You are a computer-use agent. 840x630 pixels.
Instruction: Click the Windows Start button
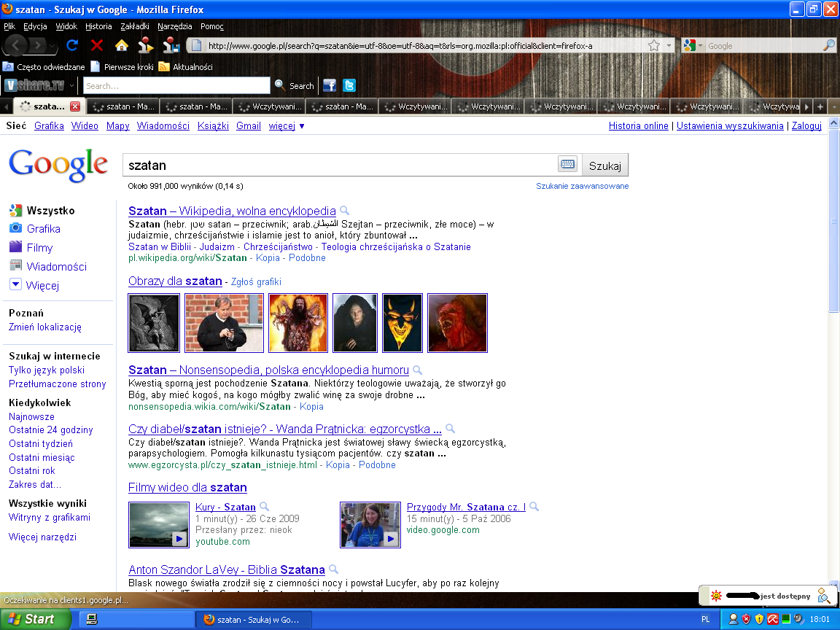(x=35, y=619)
